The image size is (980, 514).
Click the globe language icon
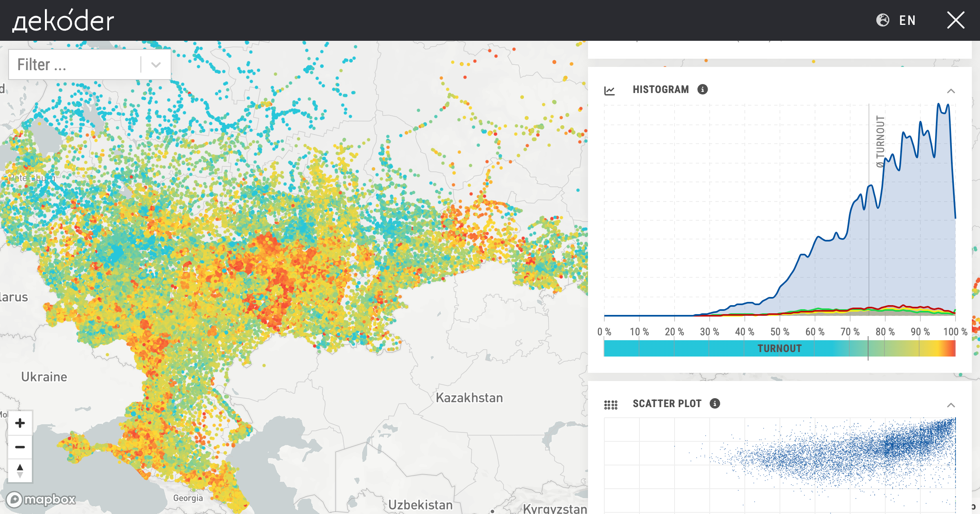[882, 20]
